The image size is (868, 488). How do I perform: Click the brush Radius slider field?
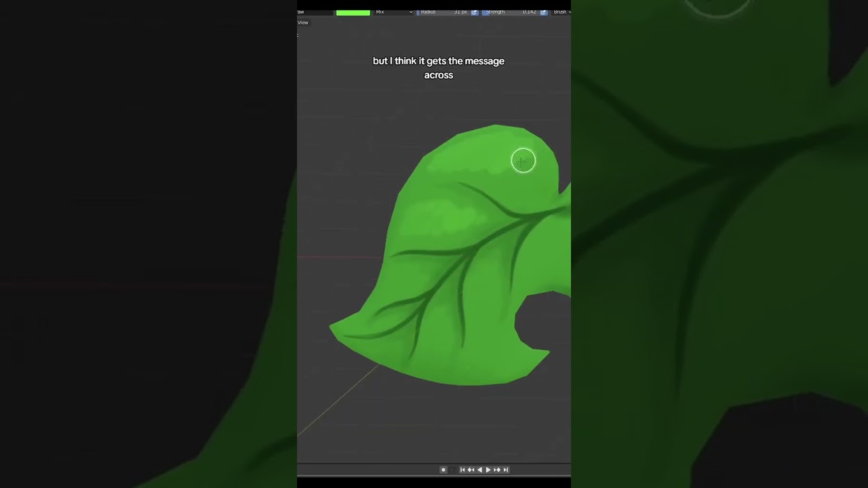443,12
